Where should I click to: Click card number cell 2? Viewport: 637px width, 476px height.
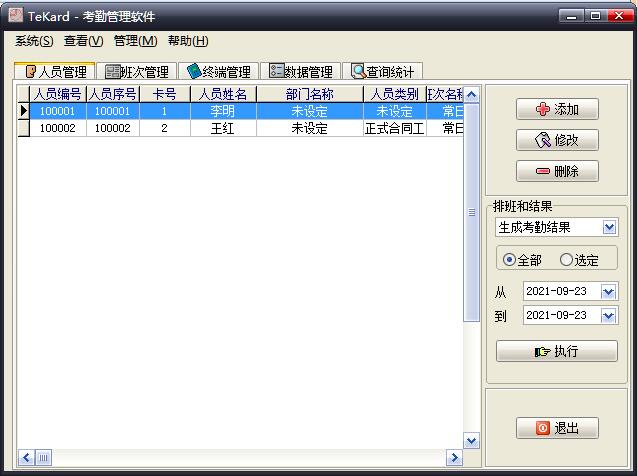coord(165,128)
